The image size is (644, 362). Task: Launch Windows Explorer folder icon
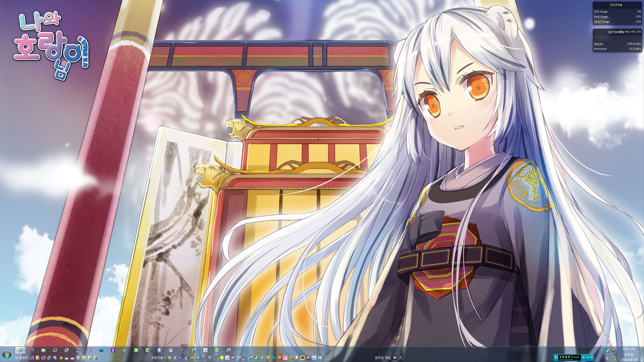[x=44, y=350]
